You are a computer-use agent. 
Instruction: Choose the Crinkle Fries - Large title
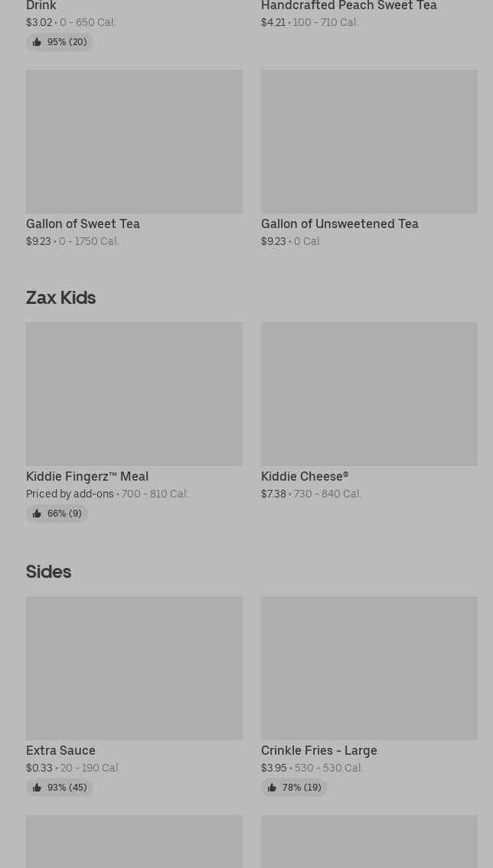(318, 750)
